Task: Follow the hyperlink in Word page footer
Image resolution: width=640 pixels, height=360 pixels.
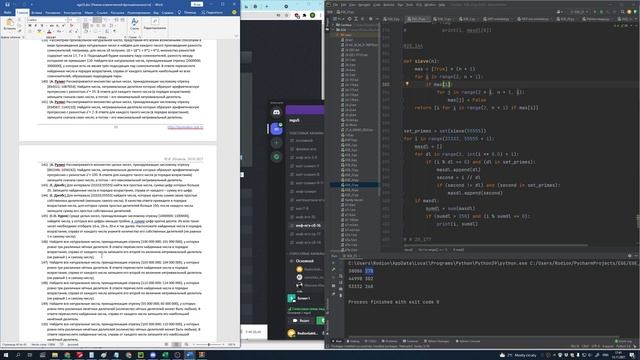Action: pyautogui.click(x=185, y=127)
